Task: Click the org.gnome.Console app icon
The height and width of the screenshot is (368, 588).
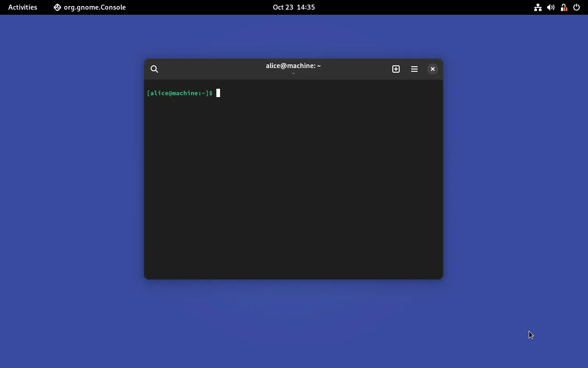Action: point(57,7)
